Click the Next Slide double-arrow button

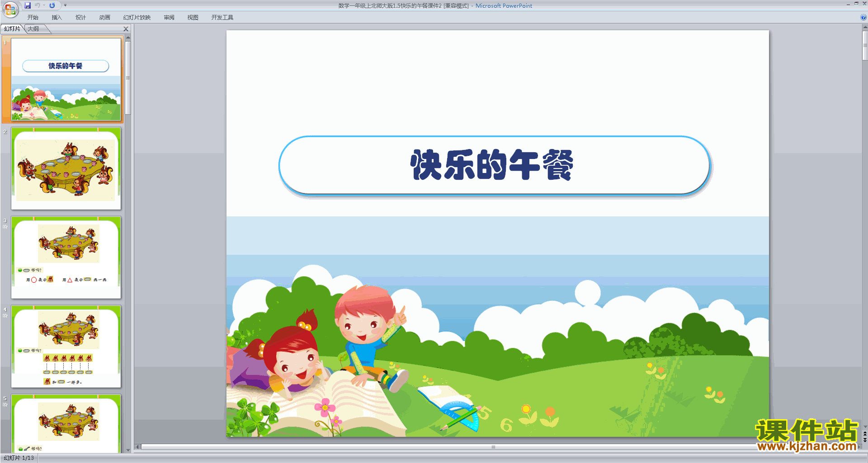click(x=865, y=440)
